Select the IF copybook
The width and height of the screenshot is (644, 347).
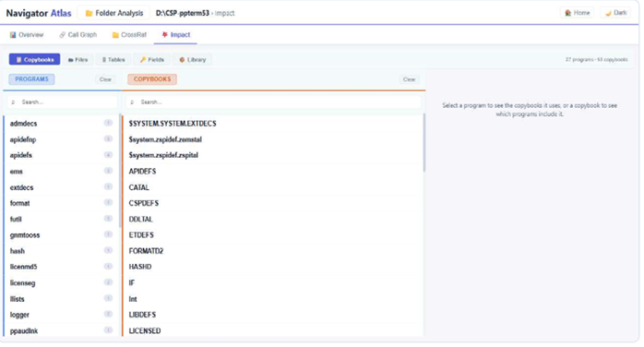tap(273, 283)
